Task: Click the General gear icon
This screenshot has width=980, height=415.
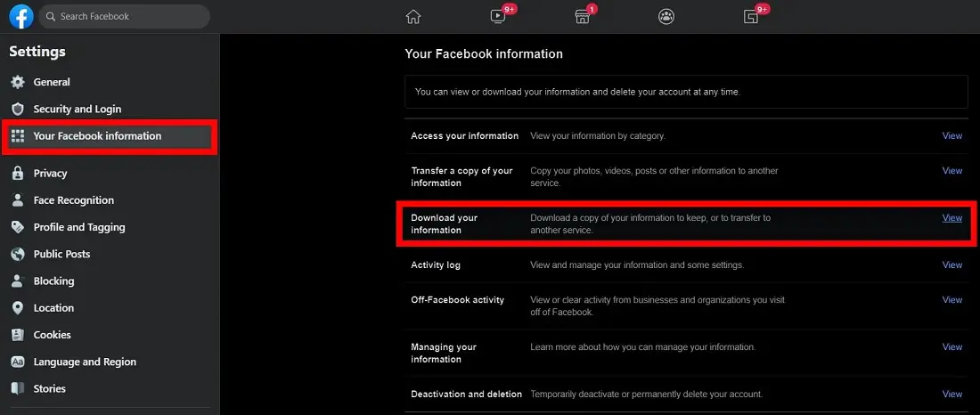Action: [x=17, y=82]
